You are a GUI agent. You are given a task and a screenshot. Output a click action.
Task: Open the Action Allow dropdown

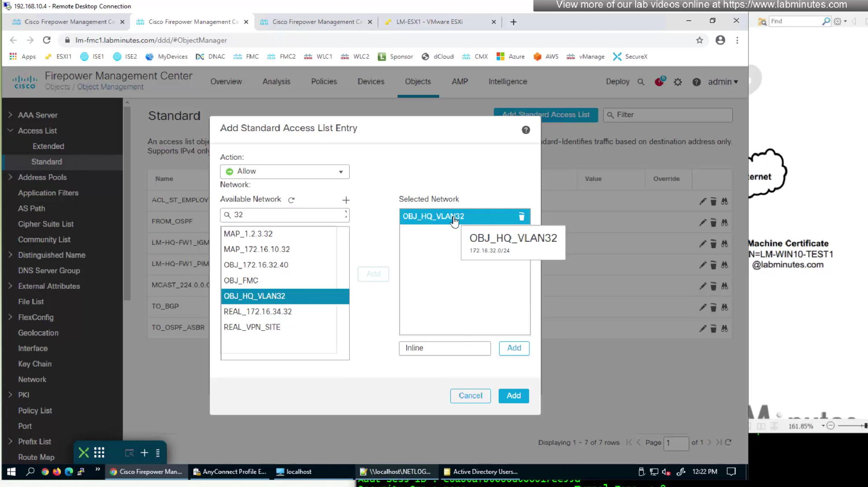(285, 172)
